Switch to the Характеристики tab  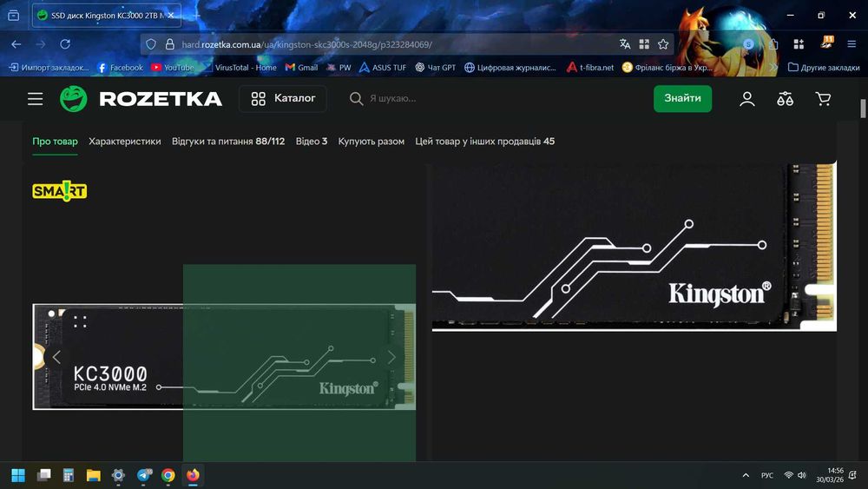click(124, 142)
